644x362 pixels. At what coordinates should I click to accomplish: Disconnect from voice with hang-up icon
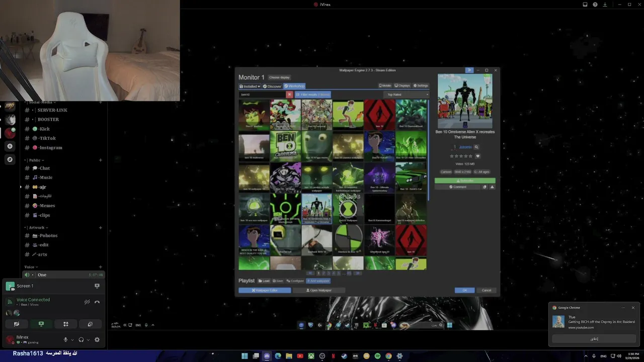[x=97, y=302]
